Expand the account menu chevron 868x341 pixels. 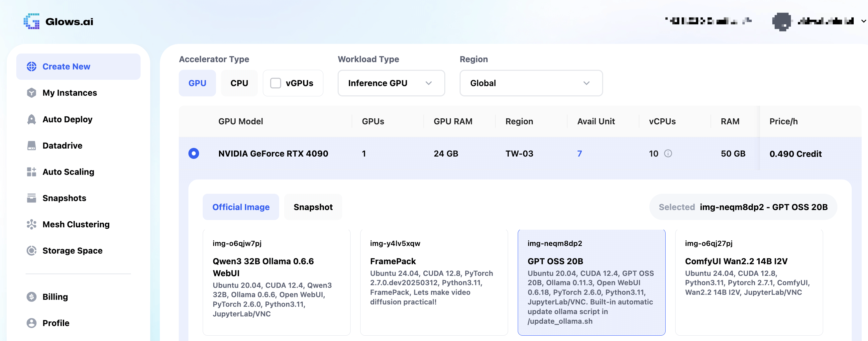[864, 21]
